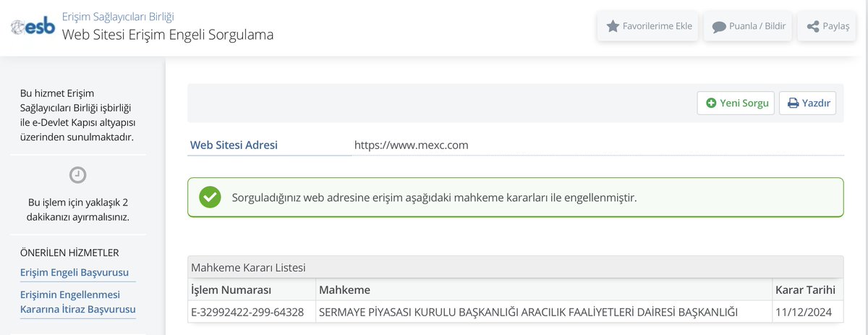Click the ÖNERİLEN HİZMETLER sidebar heading
868x335 pixels.
point(69,253)
